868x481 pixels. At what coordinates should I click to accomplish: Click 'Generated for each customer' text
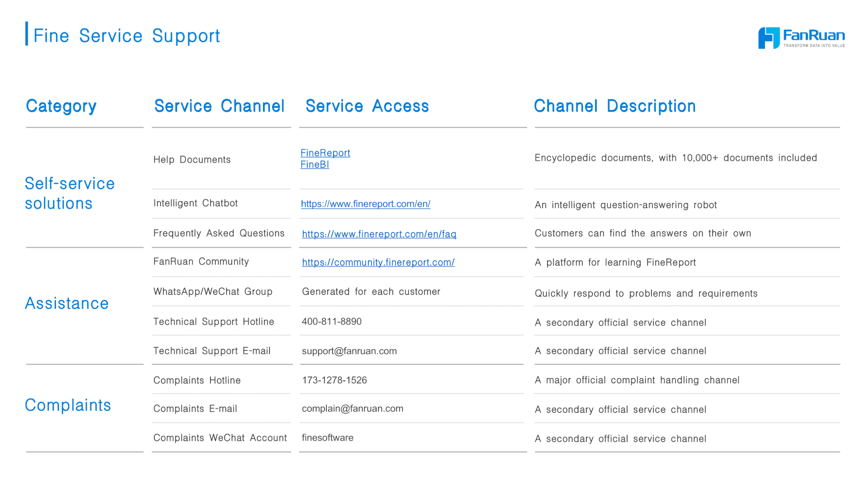371,291
